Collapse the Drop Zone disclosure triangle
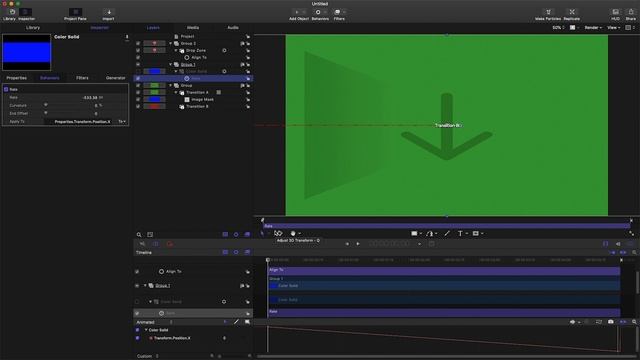 tap(176, 50)
